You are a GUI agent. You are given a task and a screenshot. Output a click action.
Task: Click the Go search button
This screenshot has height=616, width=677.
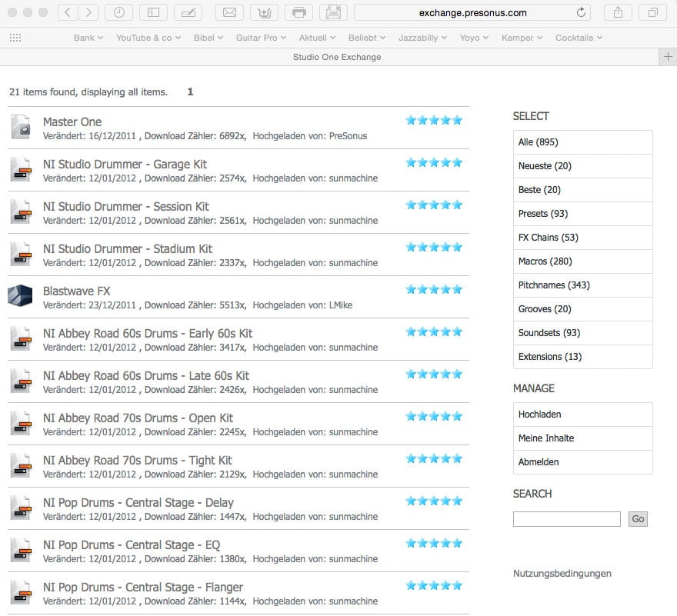coord(638,519)
